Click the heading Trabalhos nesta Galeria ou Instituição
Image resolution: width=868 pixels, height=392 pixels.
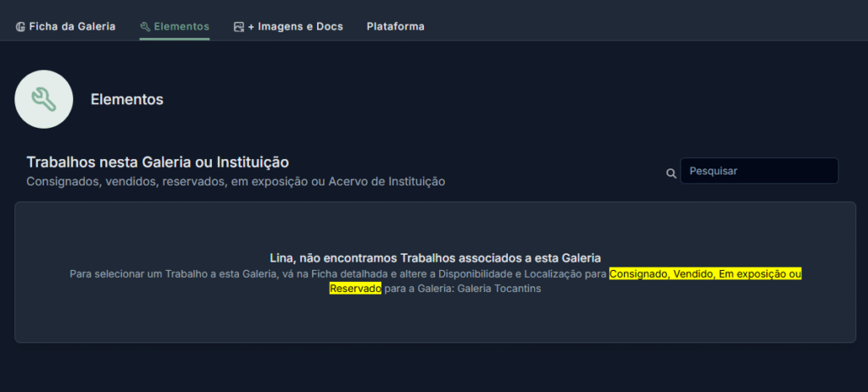pyautogui.click(x=158, y=163)
